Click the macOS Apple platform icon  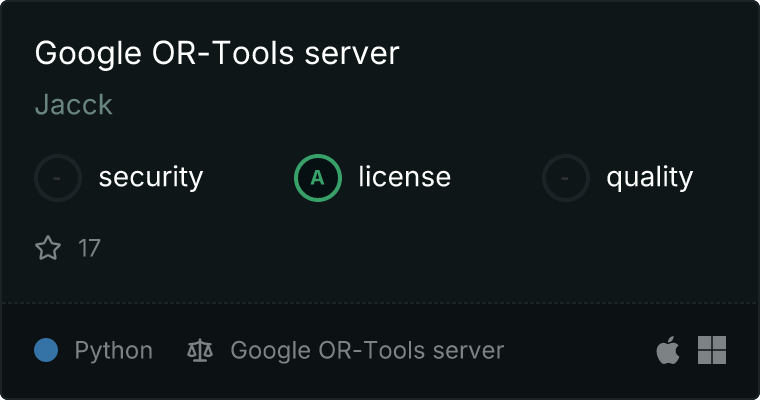667,350
